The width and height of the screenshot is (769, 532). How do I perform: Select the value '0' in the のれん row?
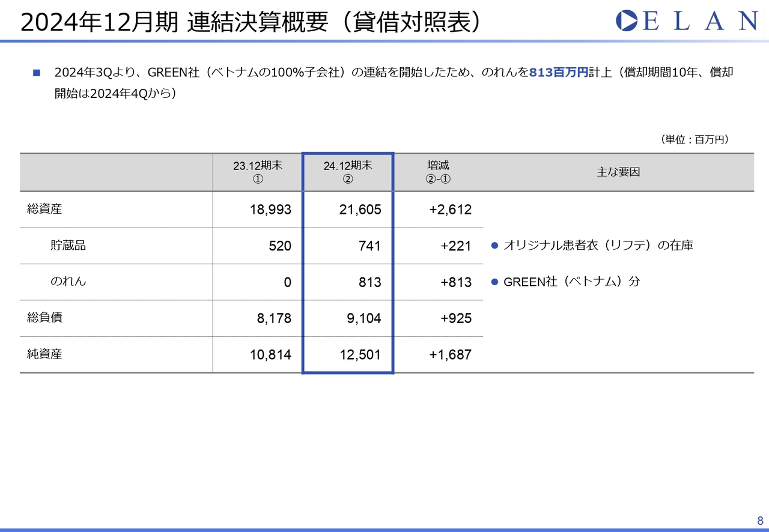pos(288,282)
